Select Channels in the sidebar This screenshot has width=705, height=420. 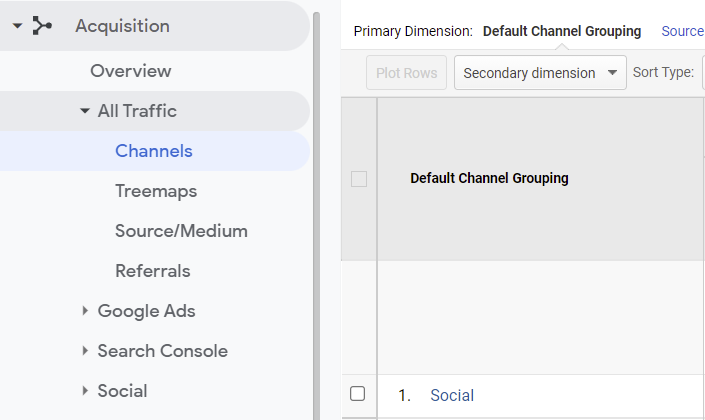click(153, 151)
